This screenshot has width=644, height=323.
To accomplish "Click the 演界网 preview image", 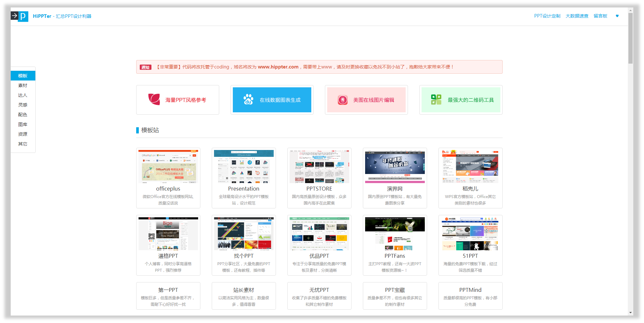I will [x=395, y=166].
